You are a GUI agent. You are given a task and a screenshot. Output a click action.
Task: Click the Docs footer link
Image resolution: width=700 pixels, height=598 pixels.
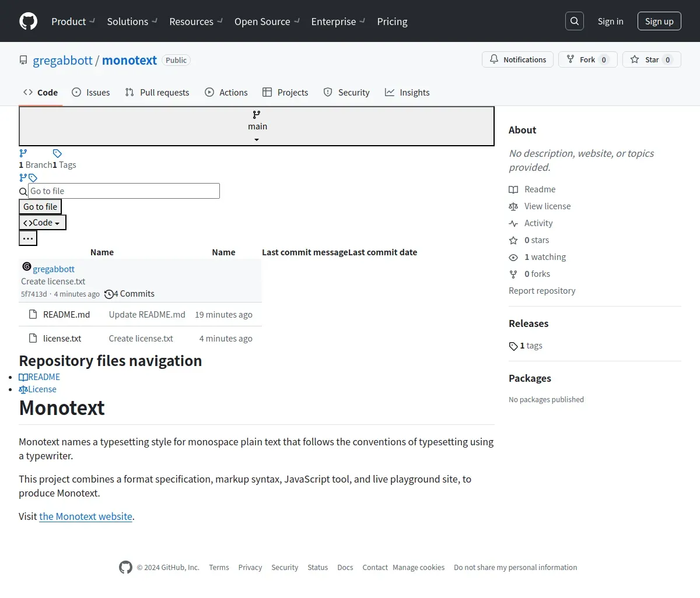pos(345,568)
